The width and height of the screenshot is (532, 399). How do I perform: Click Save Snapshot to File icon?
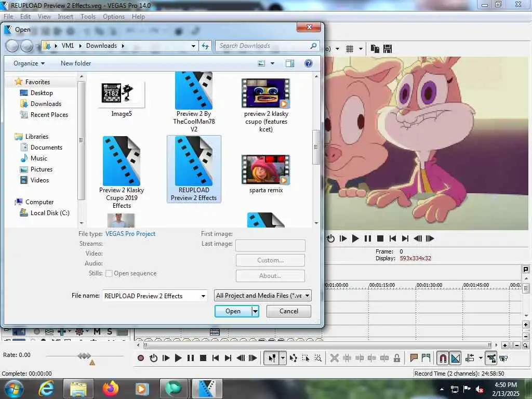click(388, 49)
